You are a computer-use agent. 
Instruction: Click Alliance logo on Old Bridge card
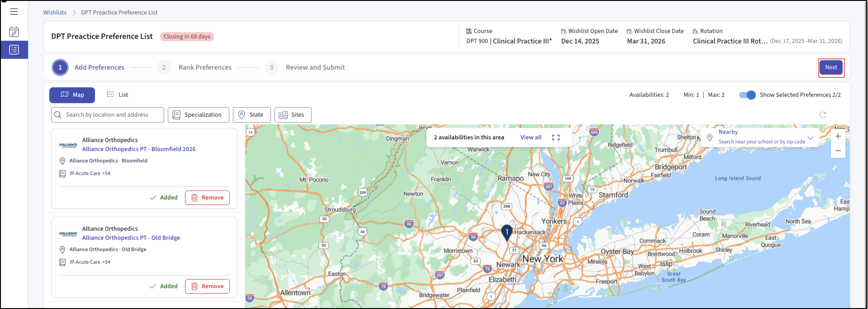click(x=68, y=234)
